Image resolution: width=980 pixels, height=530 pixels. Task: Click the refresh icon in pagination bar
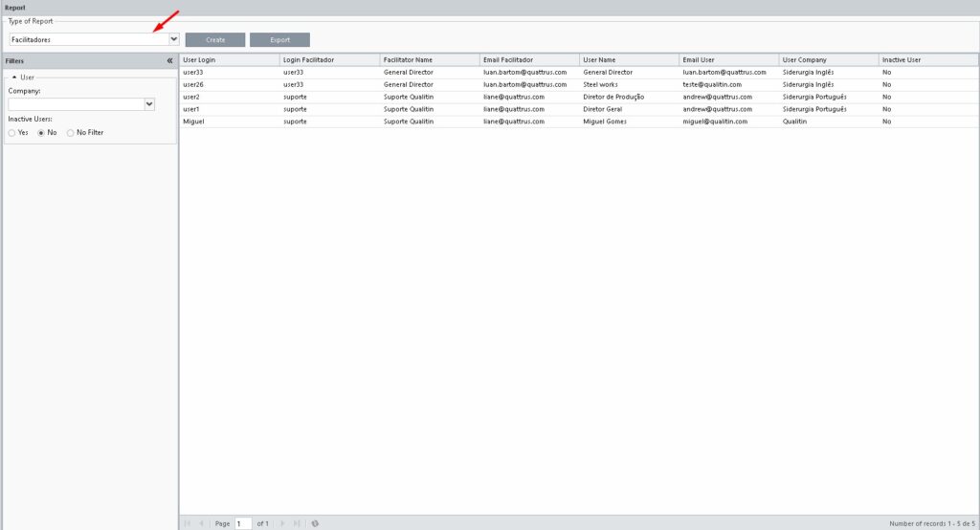coord(315,523)
